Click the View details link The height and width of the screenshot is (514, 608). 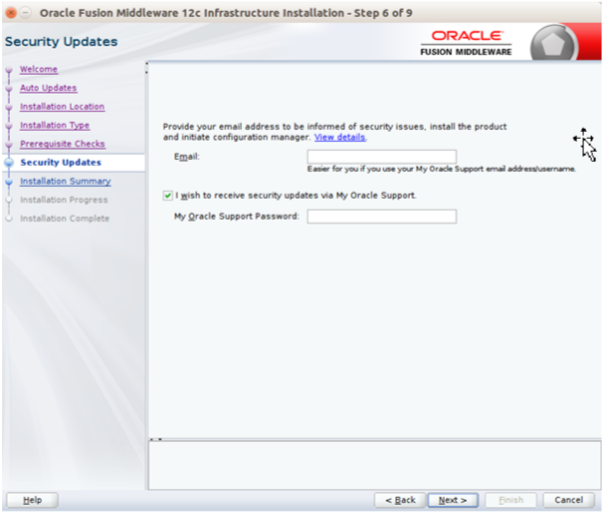click(340, 137)
